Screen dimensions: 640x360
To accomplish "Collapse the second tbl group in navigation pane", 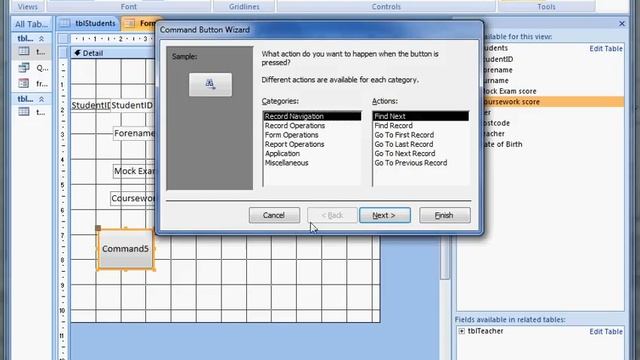I will 41,99.
